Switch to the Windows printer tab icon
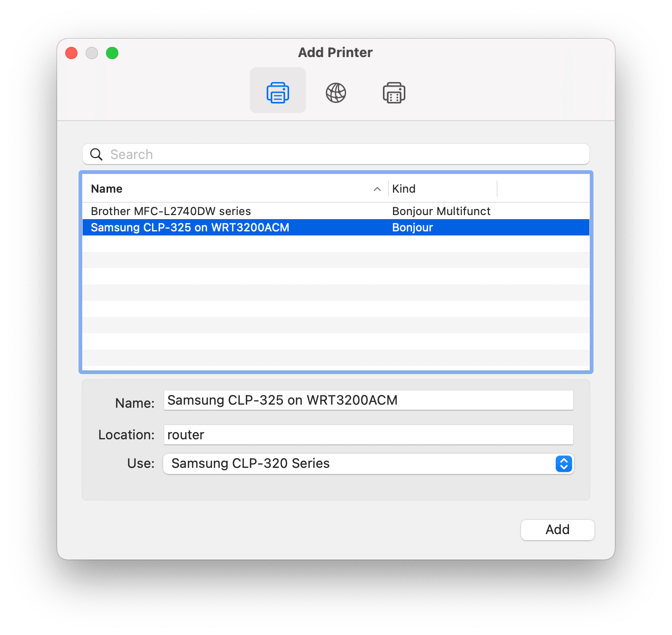672x635 pixels. (394, 93)
